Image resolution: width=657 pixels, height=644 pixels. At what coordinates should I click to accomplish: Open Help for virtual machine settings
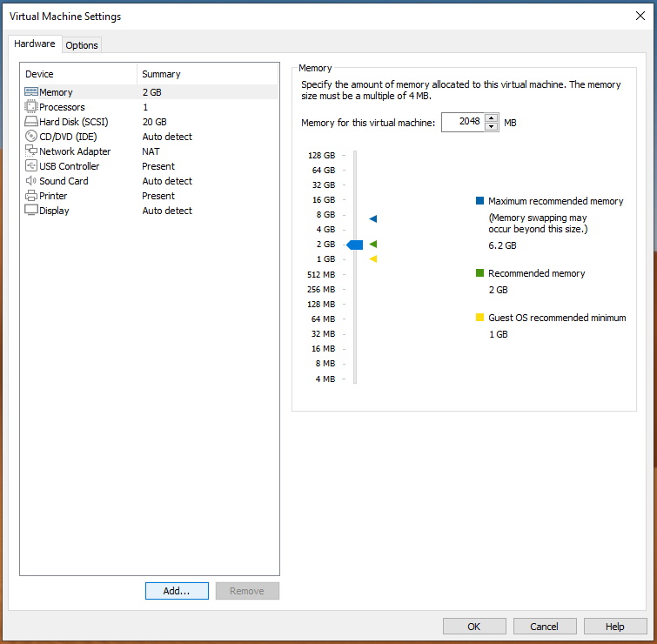[x=615, y=627]
